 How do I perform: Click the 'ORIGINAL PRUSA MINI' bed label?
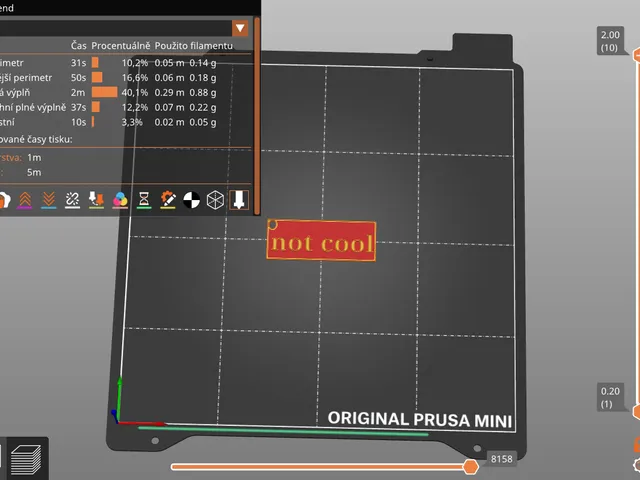[420, 420]
